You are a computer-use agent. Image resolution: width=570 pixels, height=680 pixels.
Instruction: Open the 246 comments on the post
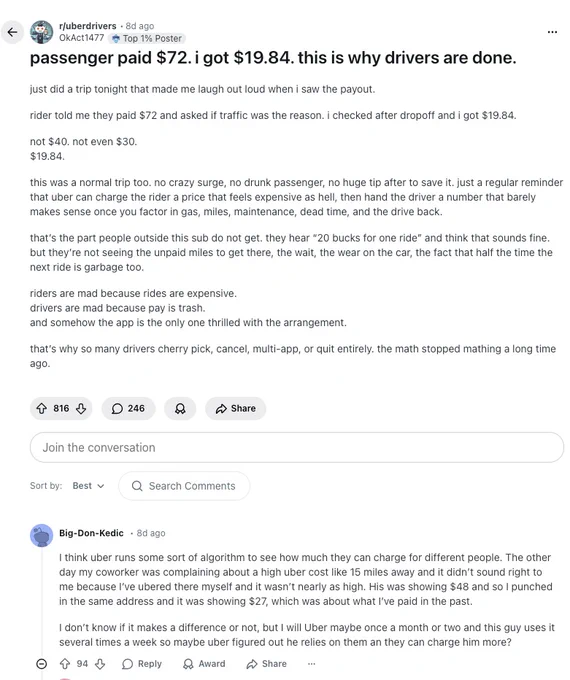(x=128, y=408)
